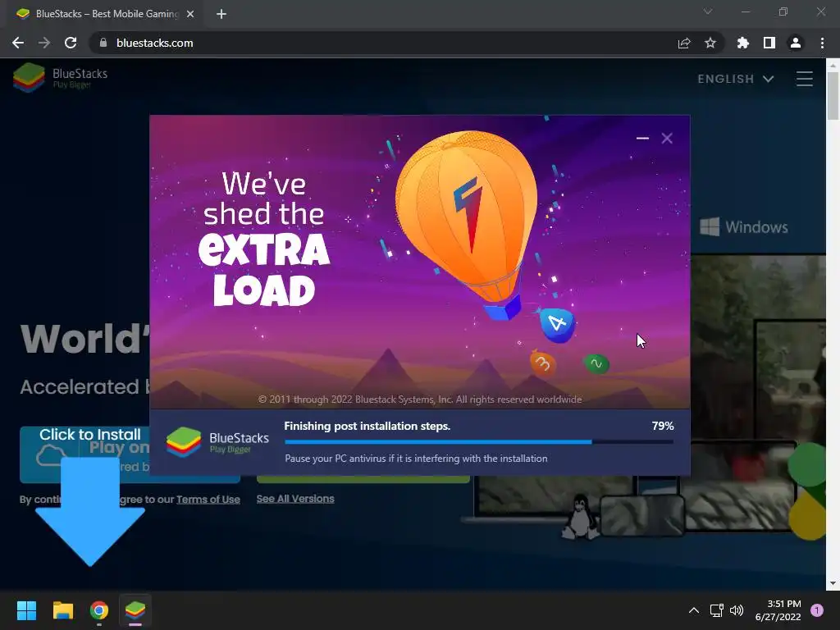
Task: Go back to the previous page
Action: (x=18, y=43)
